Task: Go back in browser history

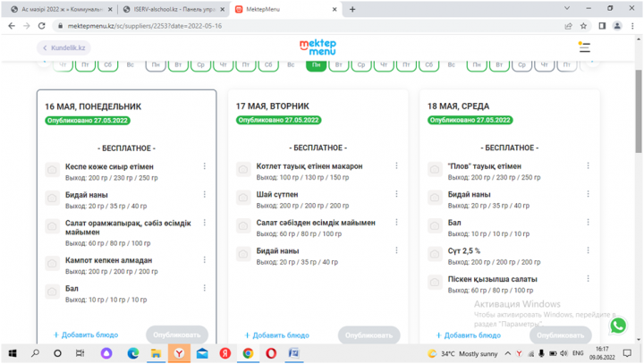Action: [x=12, y=26]
